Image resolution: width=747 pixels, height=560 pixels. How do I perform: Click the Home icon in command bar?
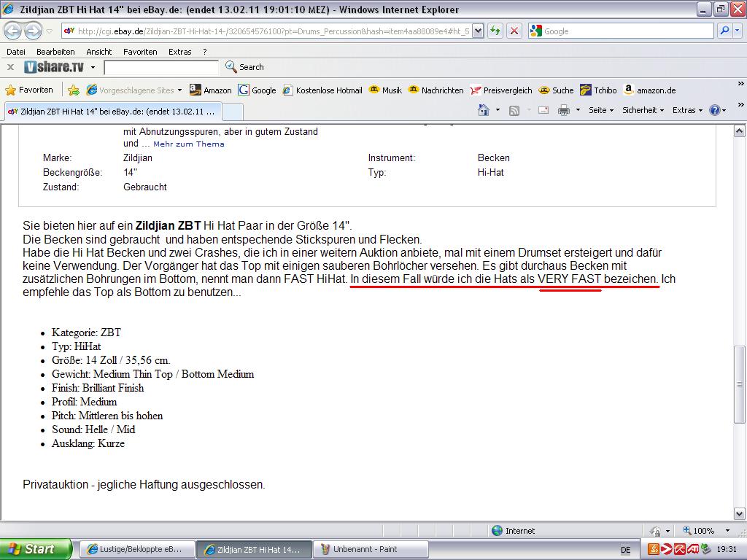pyautogui.click(x=484, y=110)
